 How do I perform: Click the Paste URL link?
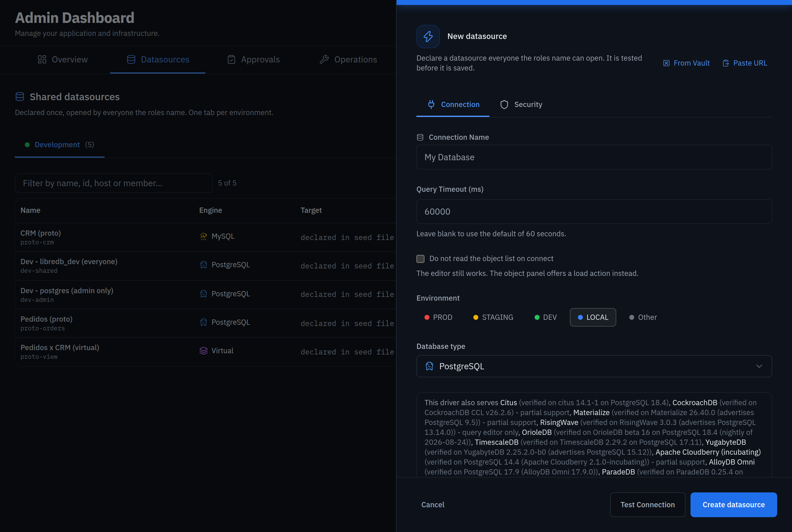coord(745,63)
